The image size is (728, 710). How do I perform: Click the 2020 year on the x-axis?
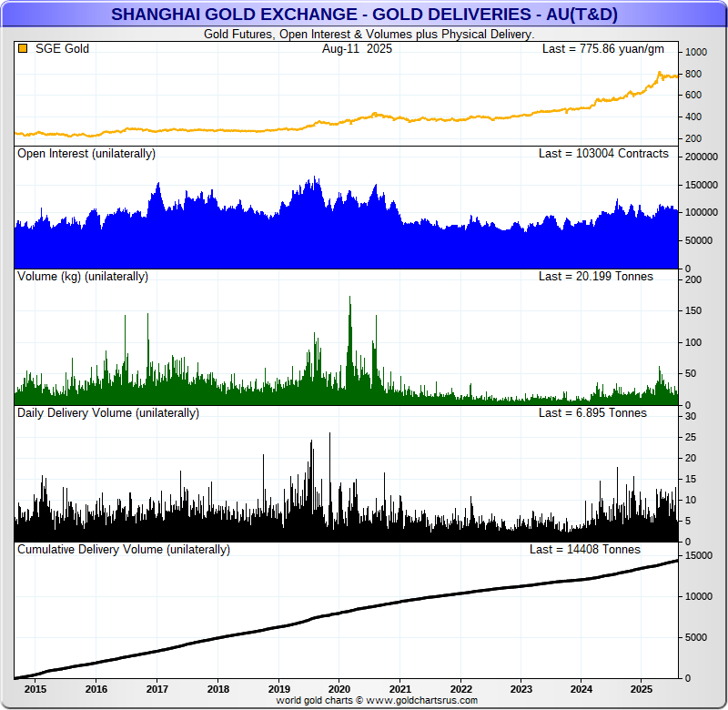click(x=339, y=689)
